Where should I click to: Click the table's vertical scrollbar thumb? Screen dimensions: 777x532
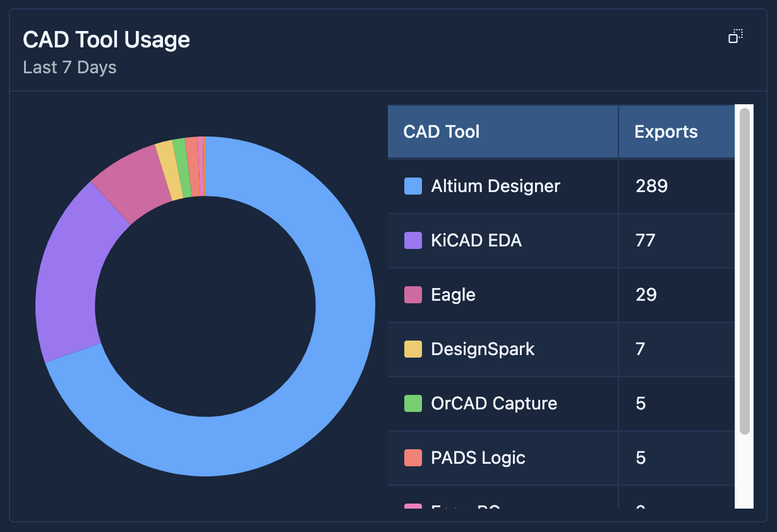[745, 271]
